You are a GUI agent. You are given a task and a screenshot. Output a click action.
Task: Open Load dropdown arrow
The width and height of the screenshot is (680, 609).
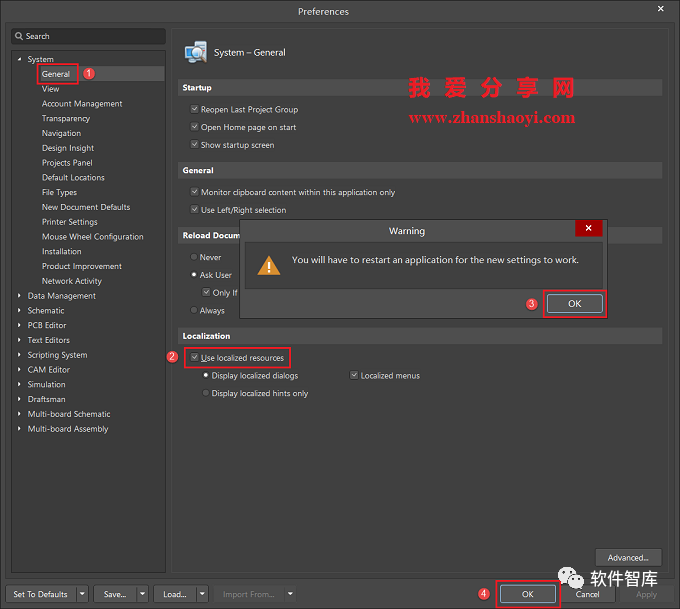[x=202, y=594]
